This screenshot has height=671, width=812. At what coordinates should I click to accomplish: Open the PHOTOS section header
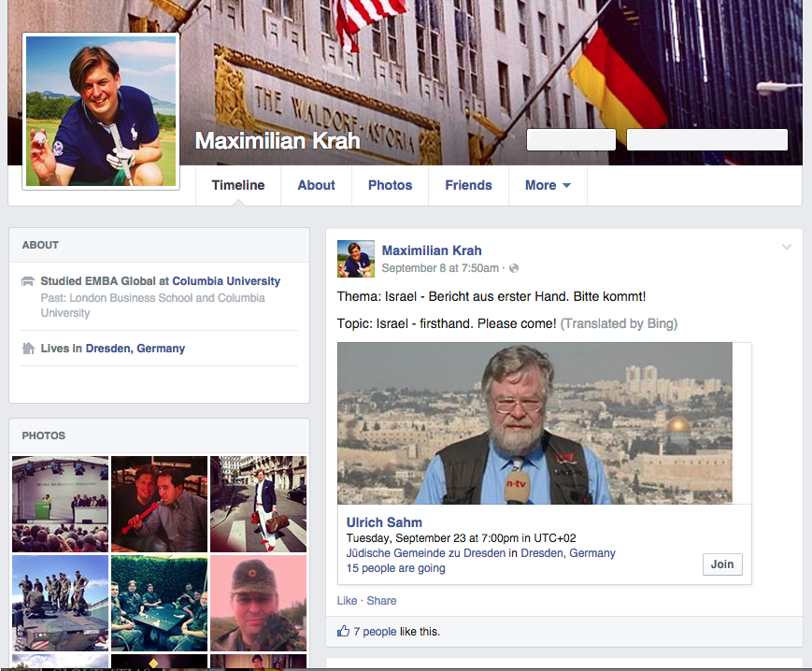(x=44, y=435)
